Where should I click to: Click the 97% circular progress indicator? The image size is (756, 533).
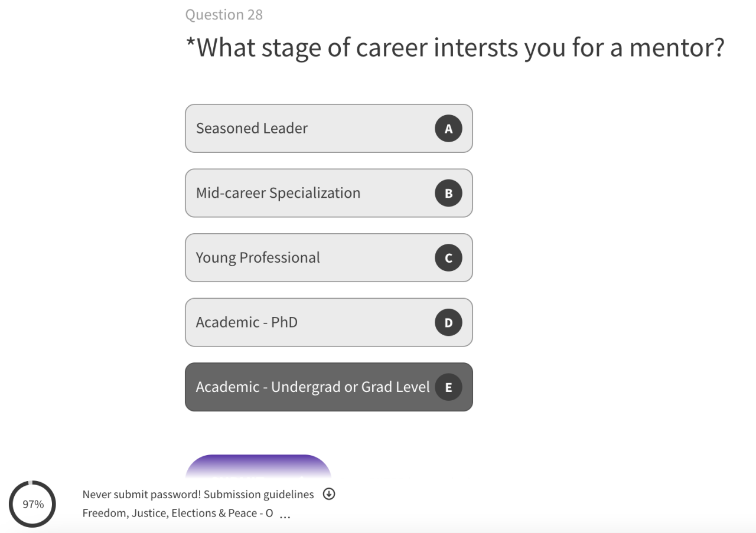[x=32, y=504]
